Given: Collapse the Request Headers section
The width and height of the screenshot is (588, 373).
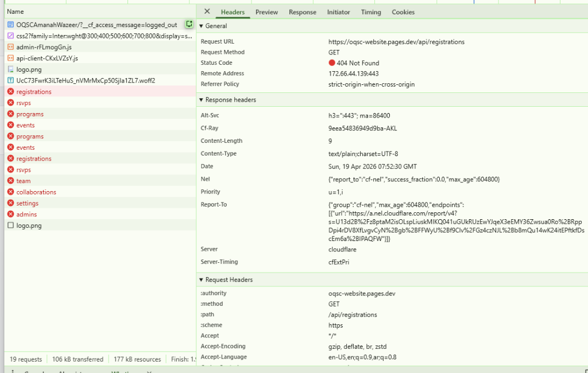Looking at the screenshot, I should [x=202, y=280].
